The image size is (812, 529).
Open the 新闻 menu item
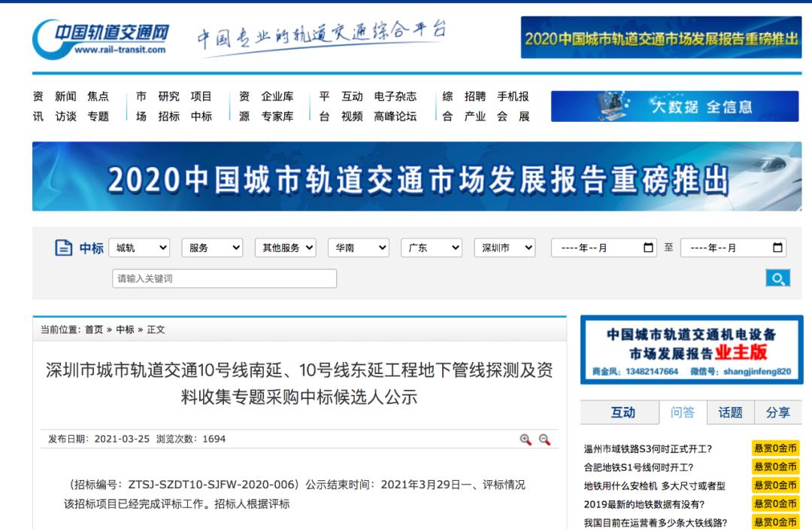[x=66, y=96]
